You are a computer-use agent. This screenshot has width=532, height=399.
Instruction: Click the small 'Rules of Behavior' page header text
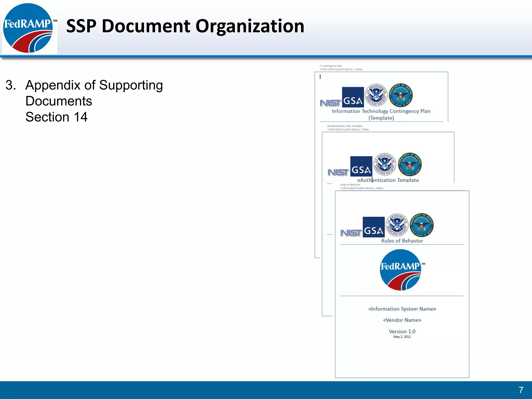point(350,185)
